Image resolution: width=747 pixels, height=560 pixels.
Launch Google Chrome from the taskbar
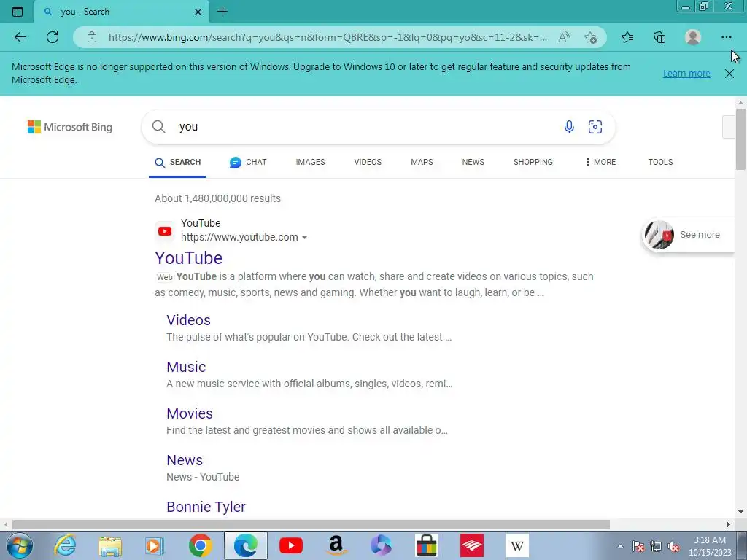[x=200, y=545]
